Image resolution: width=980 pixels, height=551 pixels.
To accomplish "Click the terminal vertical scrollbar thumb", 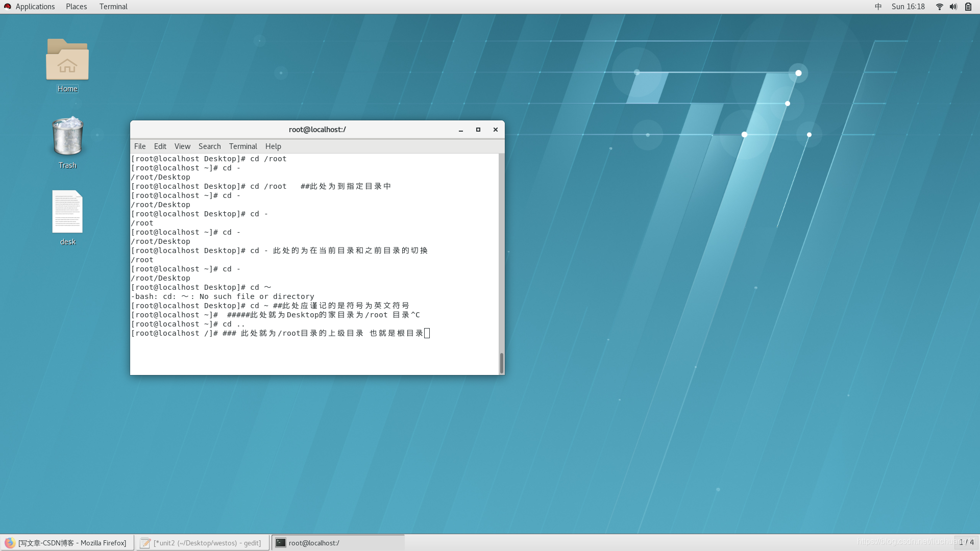I will pos(502,363).
